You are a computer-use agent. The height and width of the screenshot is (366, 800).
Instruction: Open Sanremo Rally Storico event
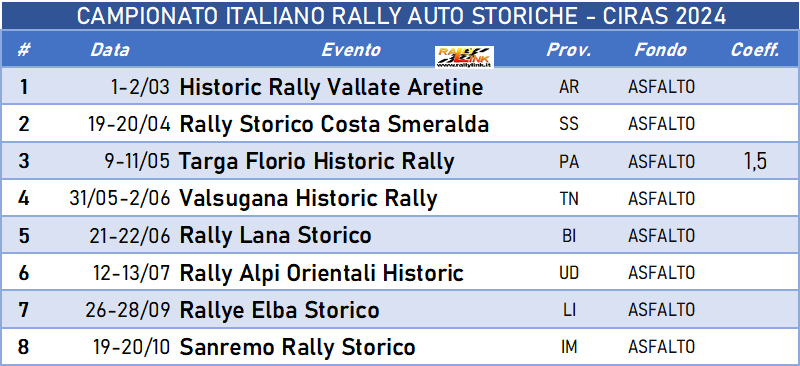pyautogui.click(x=297, y=348)
